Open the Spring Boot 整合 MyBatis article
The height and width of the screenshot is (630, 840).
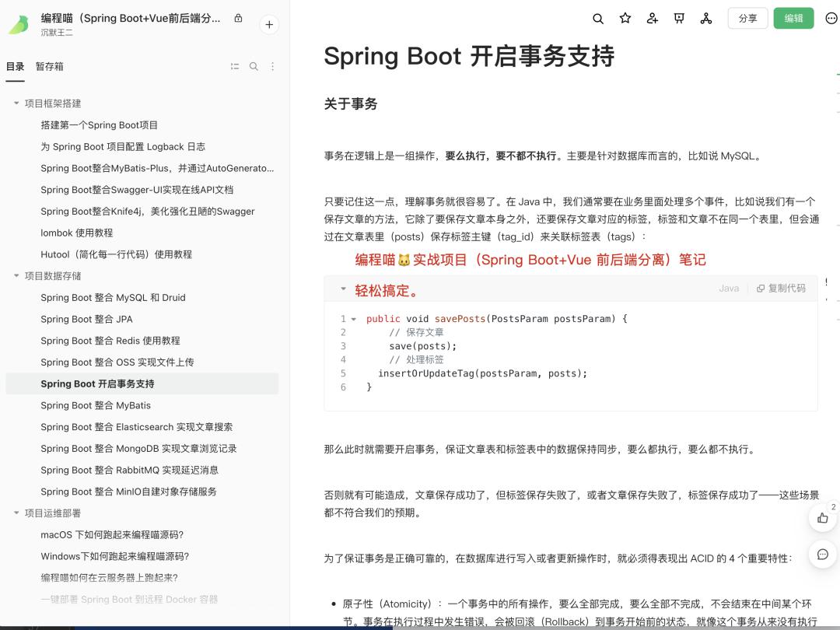[96, 405]
